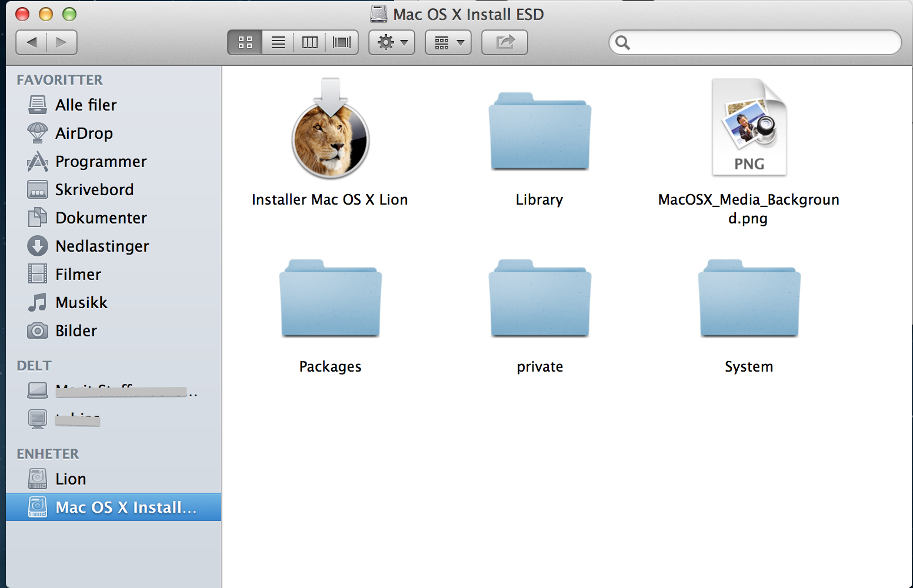913x588 pixels.
Task: Minimize the Finder window
Action: 46,14
